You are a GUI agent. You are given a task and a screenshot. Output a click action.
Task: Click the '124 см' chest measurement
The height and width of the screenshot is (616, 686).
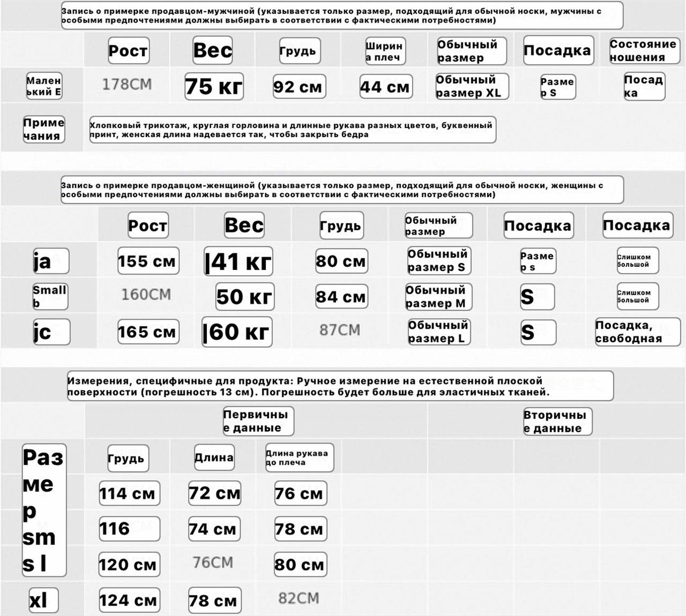(129, 600)
